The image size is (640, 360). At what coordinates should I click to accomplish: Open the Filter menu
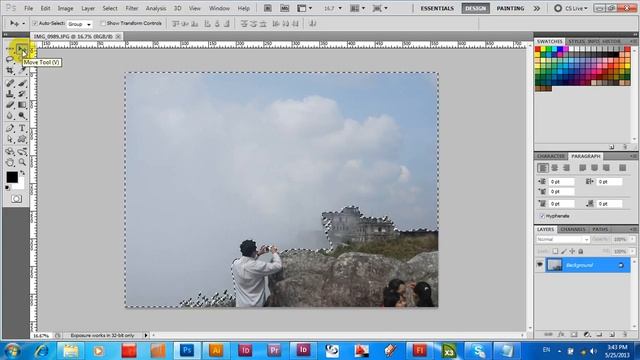click(131, 8)
